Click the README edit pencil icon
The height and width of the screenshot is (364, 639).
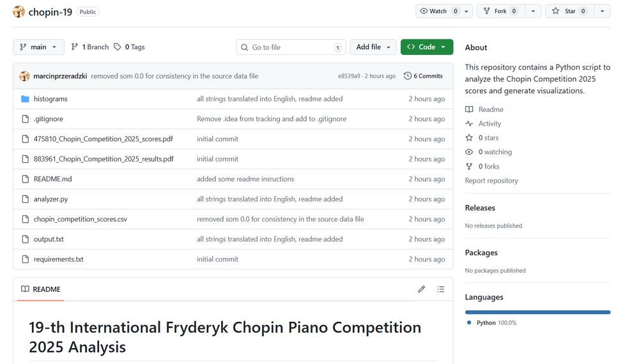click(x=422, y=289)
